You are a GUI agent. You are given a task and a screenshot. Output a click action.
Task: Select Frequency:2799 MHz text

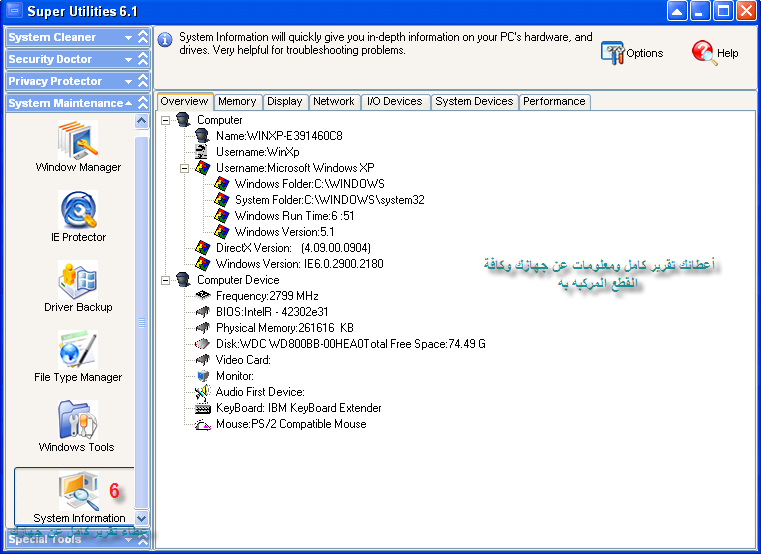[x=267, y=296]
